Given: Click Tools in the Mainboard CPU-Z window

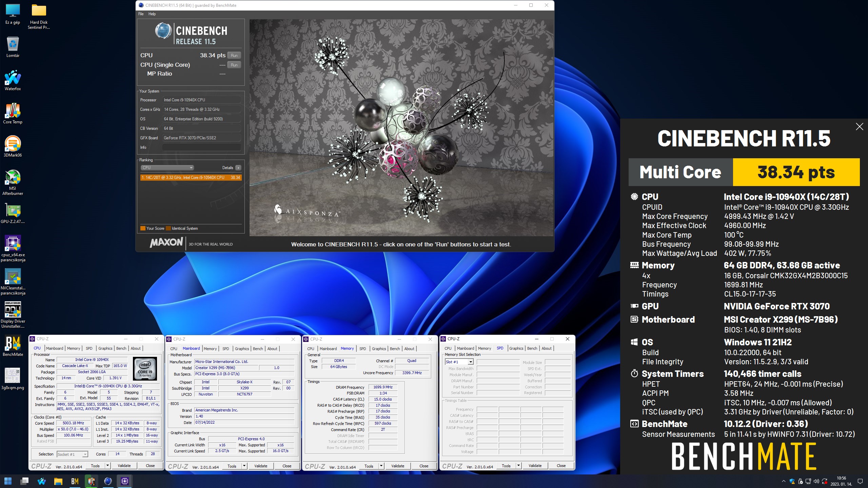Looking at the screenshot, I should click(232, 466).
